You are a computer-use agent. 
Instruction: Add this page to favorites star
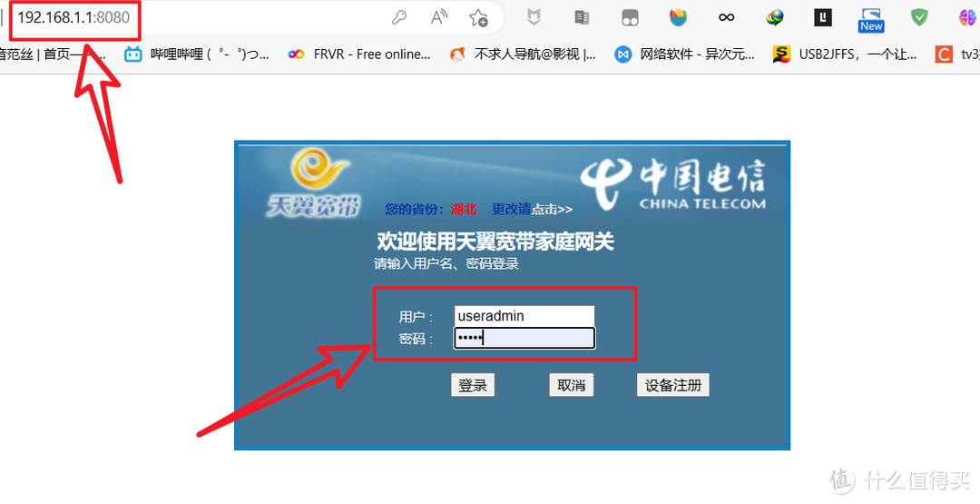479,17
